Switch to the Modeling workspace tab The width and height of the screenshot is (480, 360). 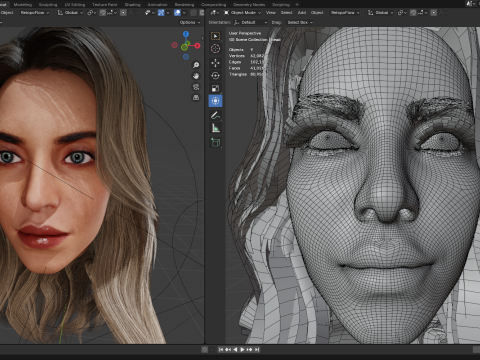pyautogui.click(x=23, y=5)
